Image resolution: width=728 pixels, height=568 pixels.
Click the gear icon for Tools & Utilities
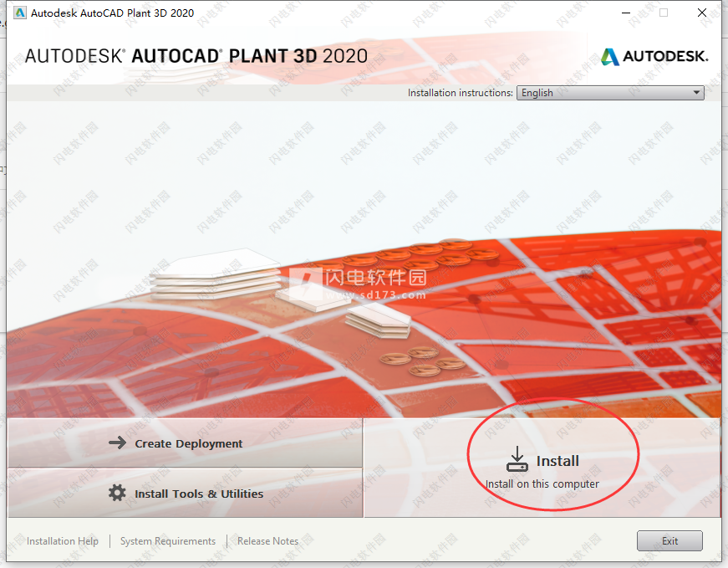117,493
